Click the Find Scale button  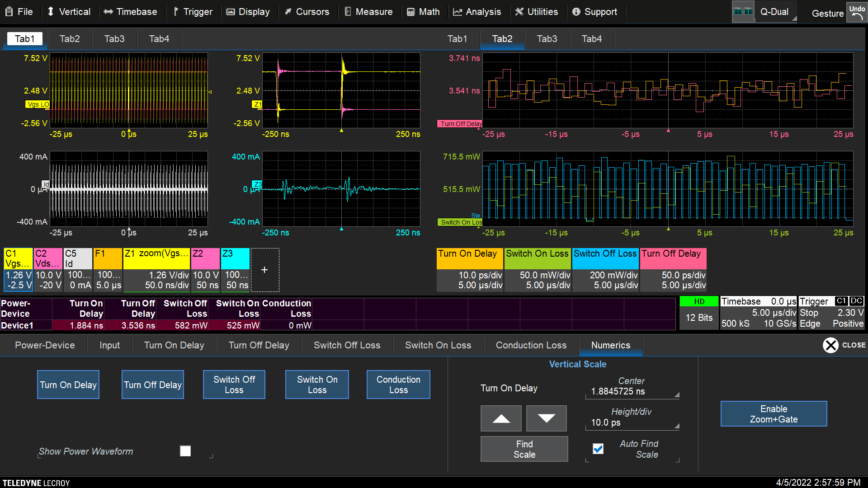click(524, 449)
